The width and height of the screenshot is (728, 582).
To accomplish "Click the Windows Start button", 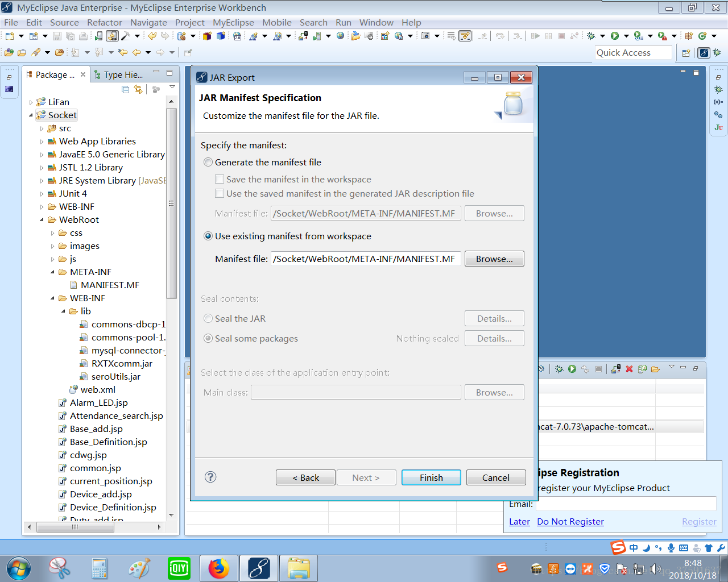I will 19,568.
